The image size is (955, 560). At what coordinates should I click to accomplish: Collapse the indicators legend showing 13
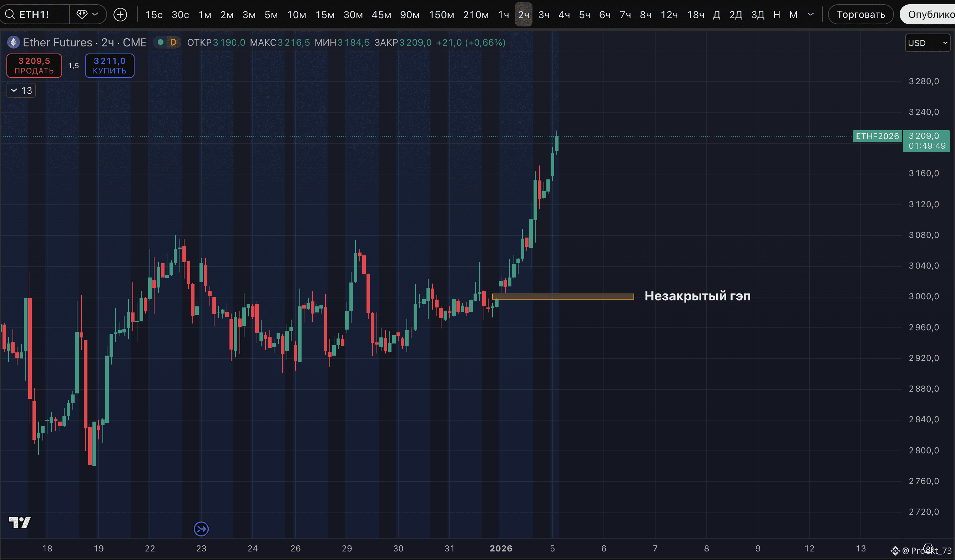[21, 91]
